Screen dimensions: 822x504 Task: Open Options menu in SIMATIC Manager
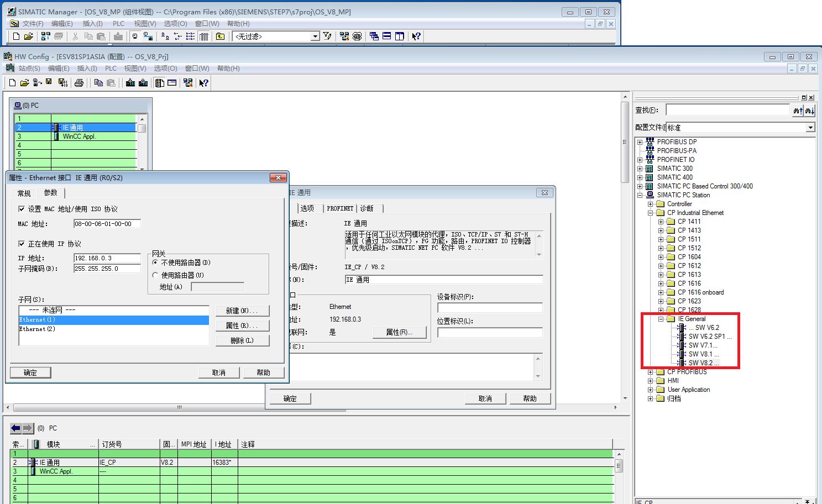pos(175,24)
